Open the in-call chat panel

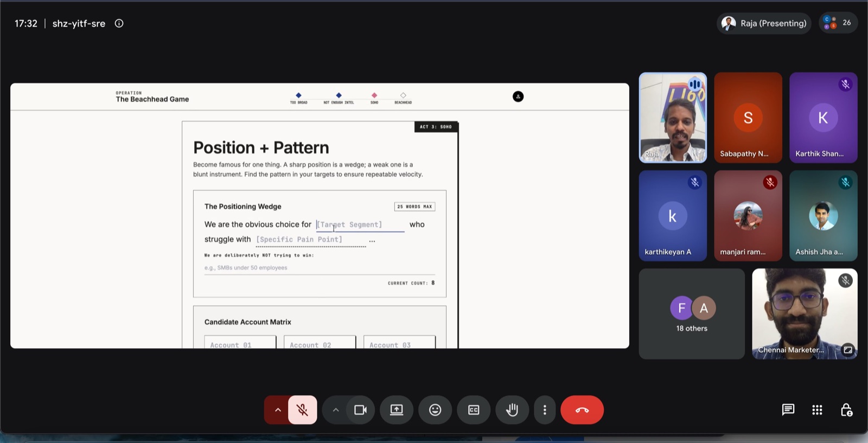pos(788,410)
